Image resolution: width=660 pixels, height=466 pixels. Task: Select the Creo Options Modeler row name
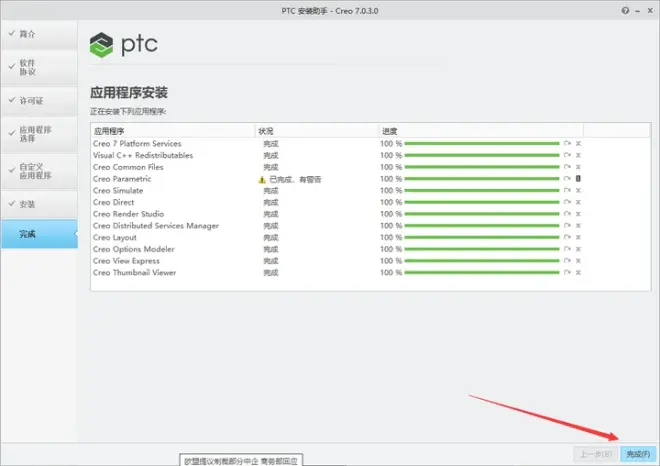pyautogui.click(x=134, y=249)
